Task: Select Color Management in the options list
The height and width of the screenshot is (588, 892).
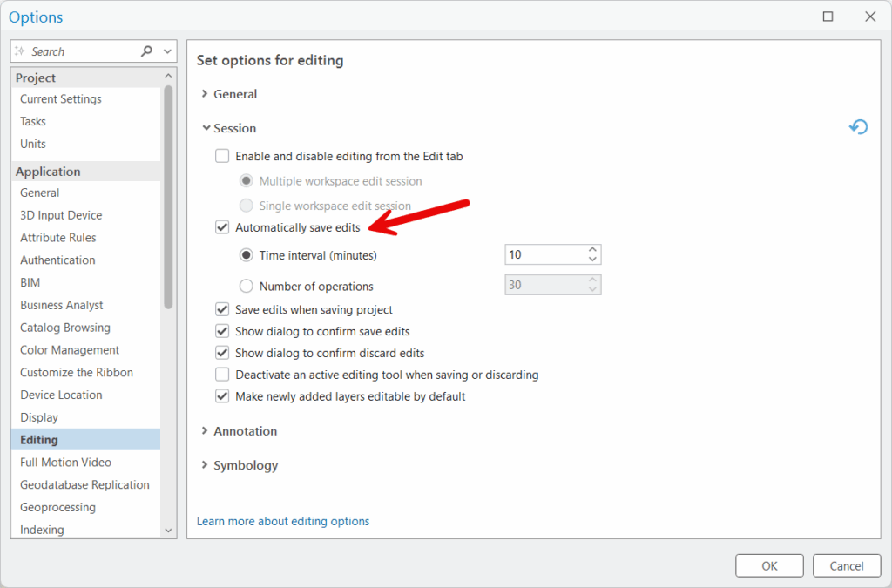Action: (70, 350)
